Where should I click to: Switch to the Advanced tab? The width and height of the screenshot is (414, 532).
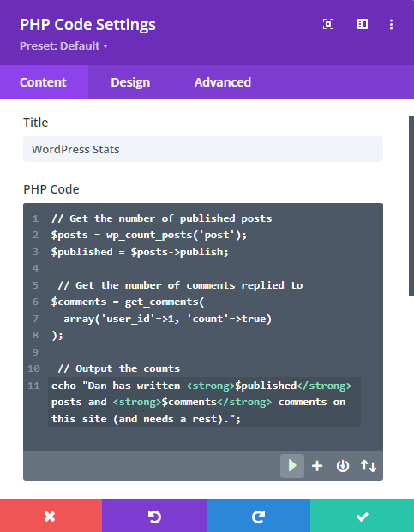pyautogui.click(x=223, y=82)
